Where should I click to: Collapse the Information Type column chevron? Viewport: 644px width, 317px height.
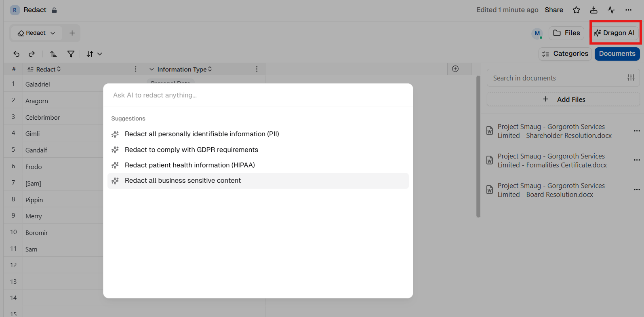(152, 70)
